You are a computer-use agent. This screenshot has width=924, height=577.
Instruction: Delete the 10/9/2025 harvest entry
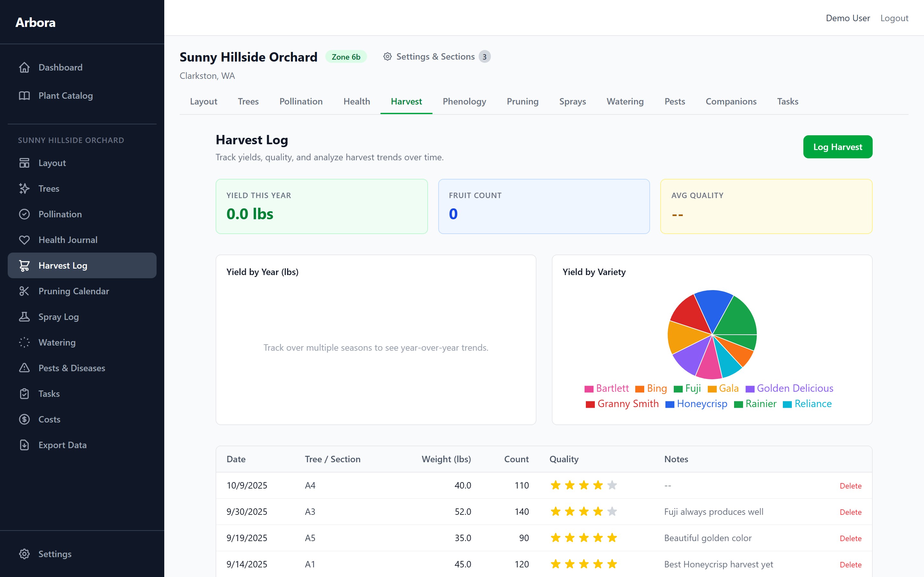coord(851,485)
